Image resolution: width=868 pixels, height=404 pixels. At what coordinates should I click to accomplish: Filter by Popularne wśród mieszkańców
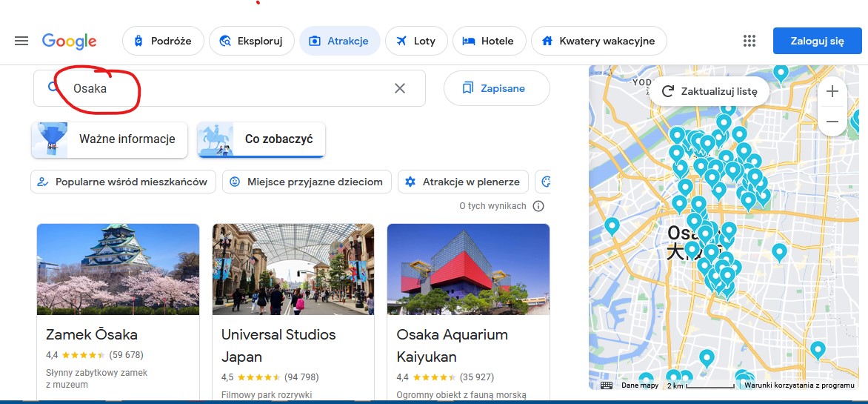[123, 182]
